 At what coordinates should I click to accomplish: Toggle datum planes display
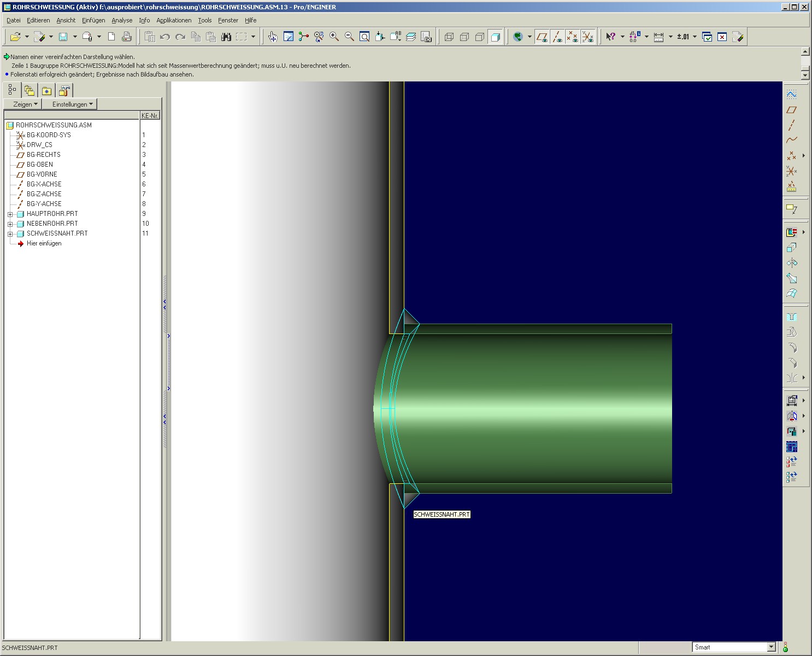tap(542, 37)
